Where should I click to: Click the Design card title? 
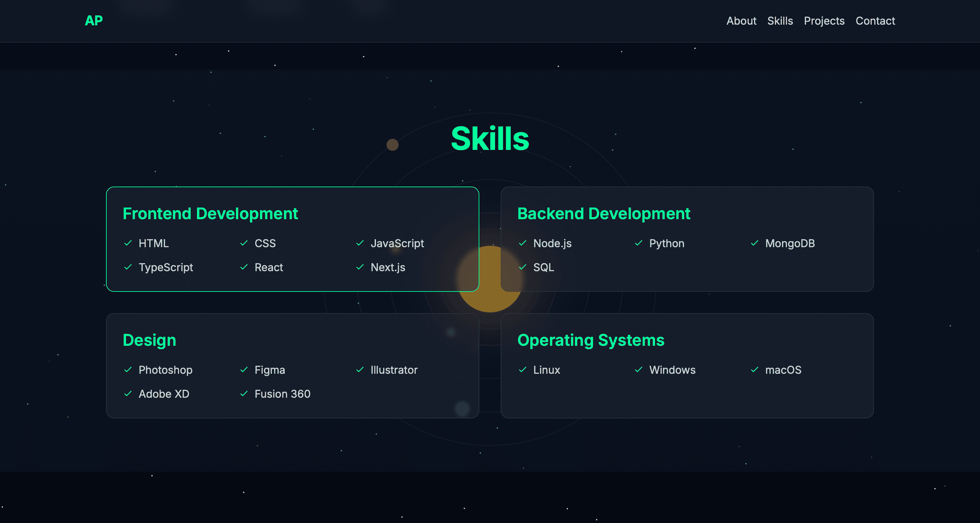[149, 340]
